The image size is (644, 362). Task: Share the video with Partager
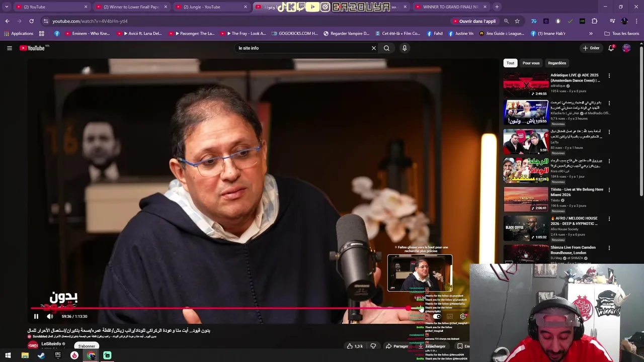pos(397,346)
